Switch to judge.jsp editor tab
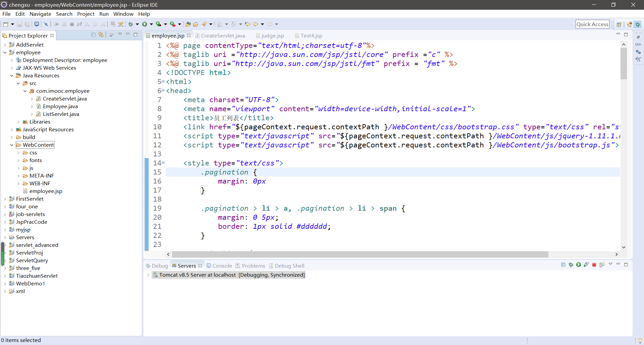 270,36
